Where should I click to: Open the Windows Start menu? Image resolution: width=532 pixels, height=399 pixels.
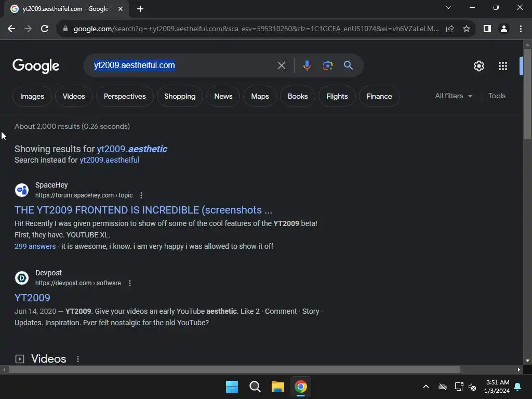click(232, 387)
